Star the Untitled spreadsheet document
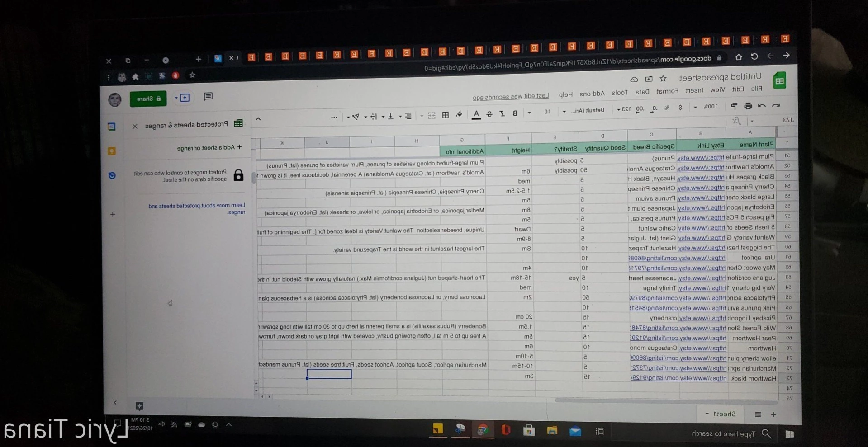This screenshot has height=447, width=868. 663,79
